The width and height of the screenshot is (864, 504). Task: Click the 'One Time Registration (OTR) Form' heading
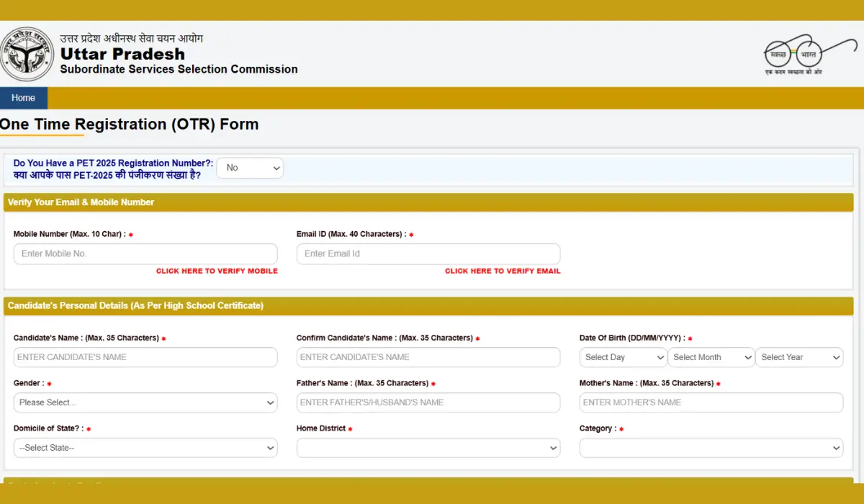(x=129, y=124)
